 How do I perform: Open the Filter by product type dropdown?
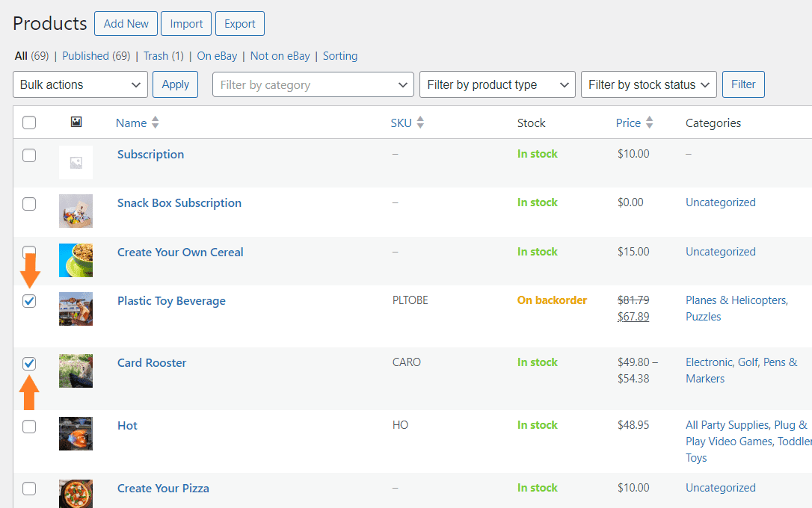pyautogui.click(x=496, y=84)
